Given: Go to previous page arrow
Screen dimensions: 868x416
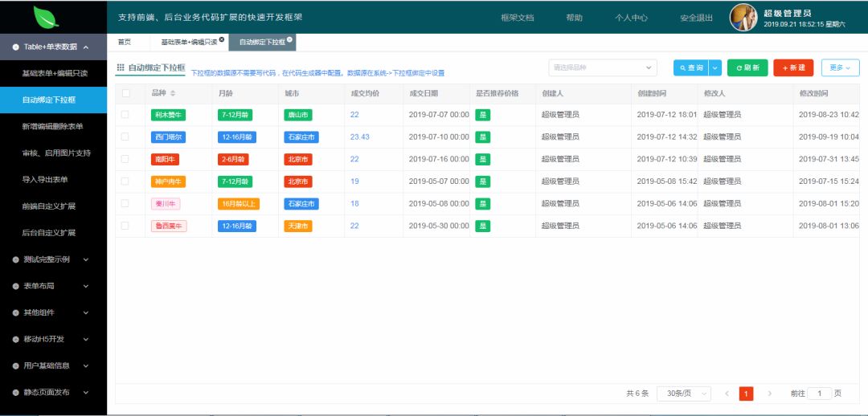Looking at the screenshot, I should (x=727, y=394).
